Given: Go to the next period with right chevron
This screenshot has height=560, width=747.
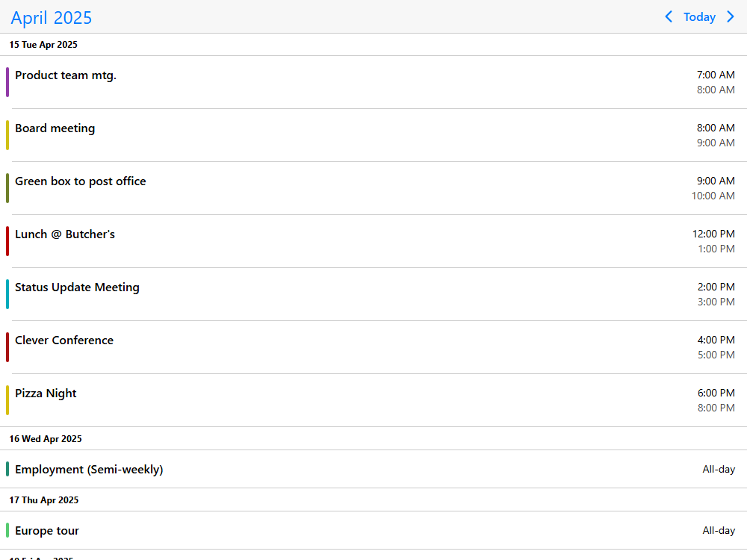Looking at the screenshot, I should (731, 16).
